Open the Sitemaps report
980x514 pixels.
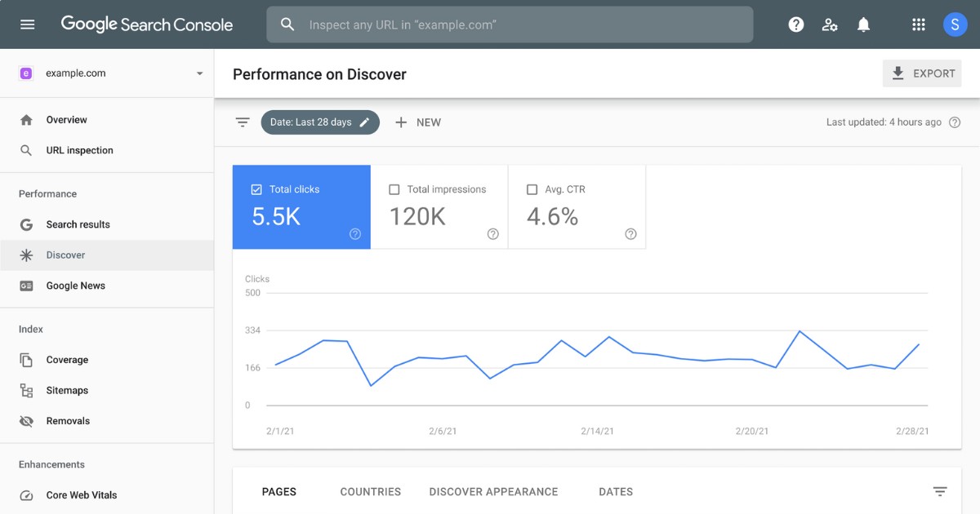pos(66,390)
